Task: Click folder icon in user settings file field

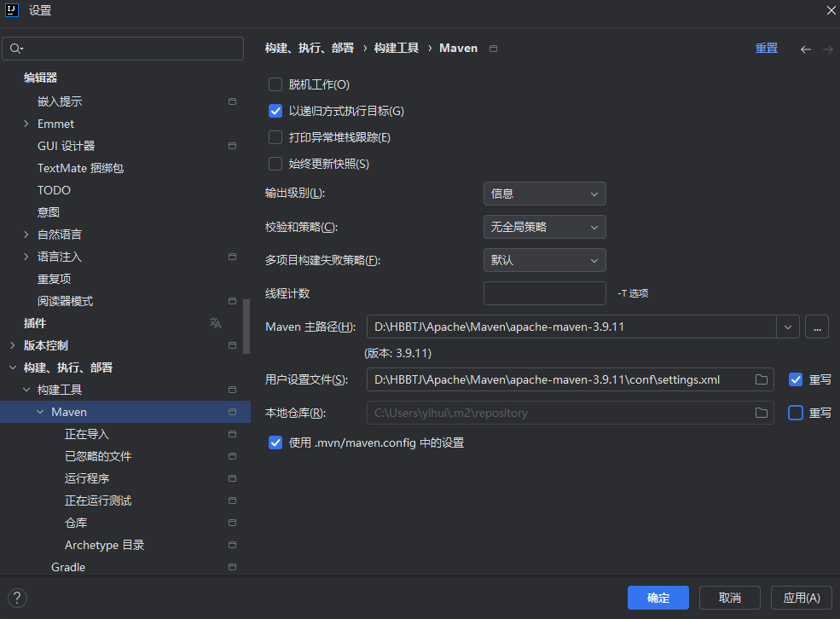Action: click(x=762, y=379)
